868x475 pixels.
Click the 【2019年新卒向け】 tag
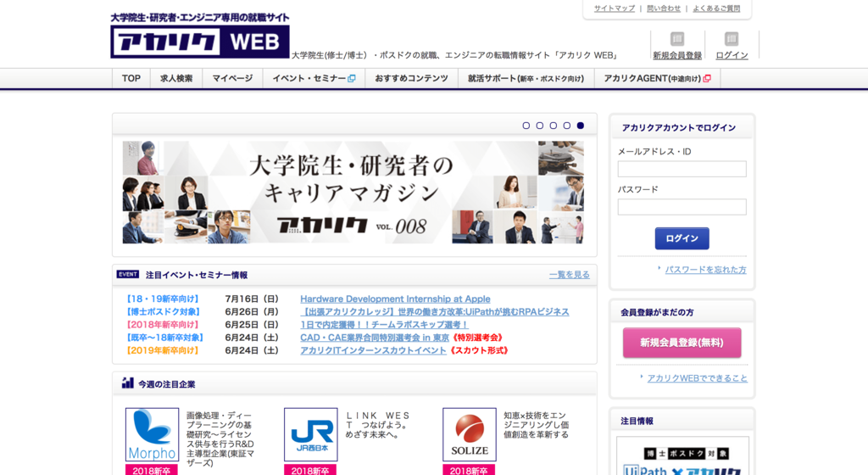tap(162, 350)
